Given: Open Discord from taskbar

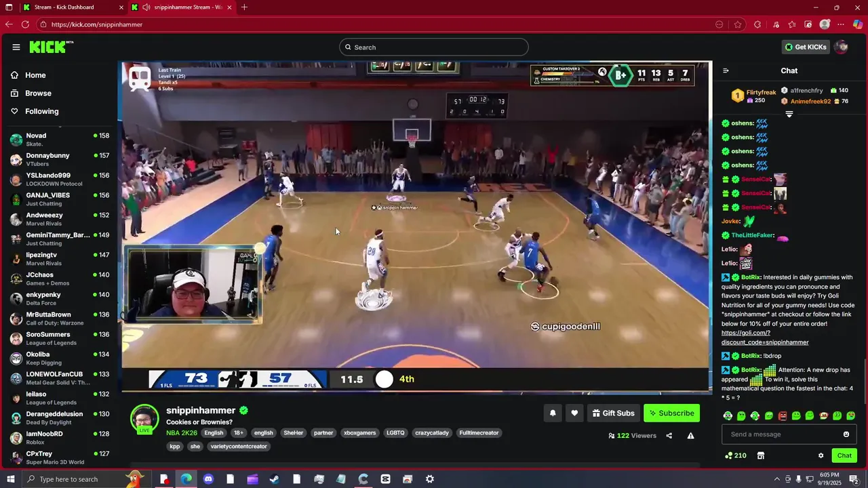Looking at the screenshot, I should pos(208,479).
